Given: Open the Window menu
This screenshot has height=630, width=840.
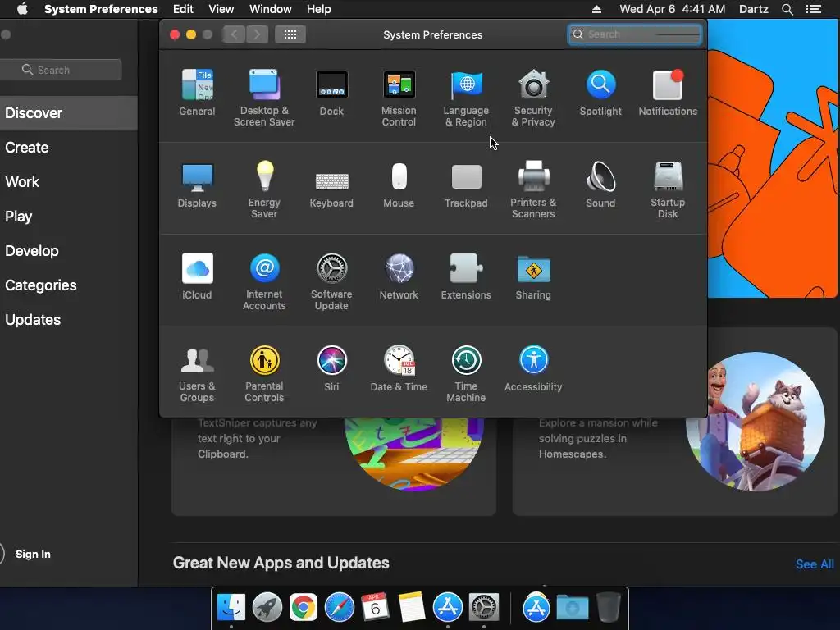Looking at the screenshot, I should [x=271, y=9].
